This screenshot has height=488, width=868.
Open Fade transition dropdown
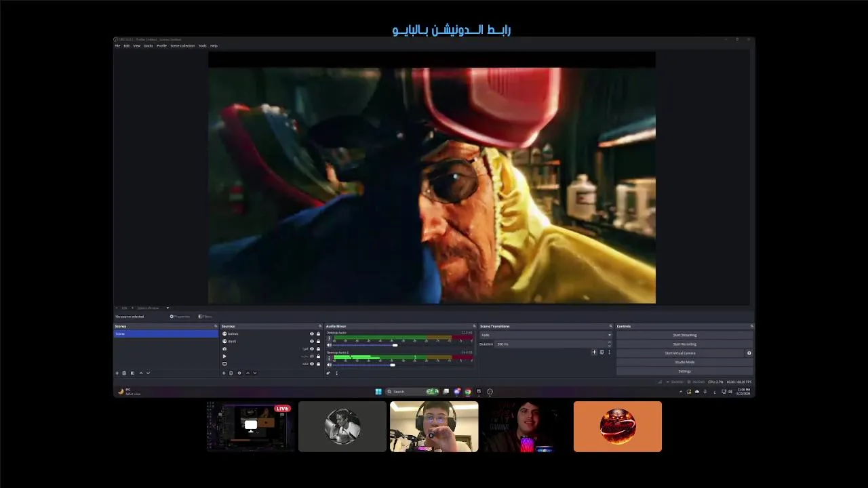(x=546, y=335)
